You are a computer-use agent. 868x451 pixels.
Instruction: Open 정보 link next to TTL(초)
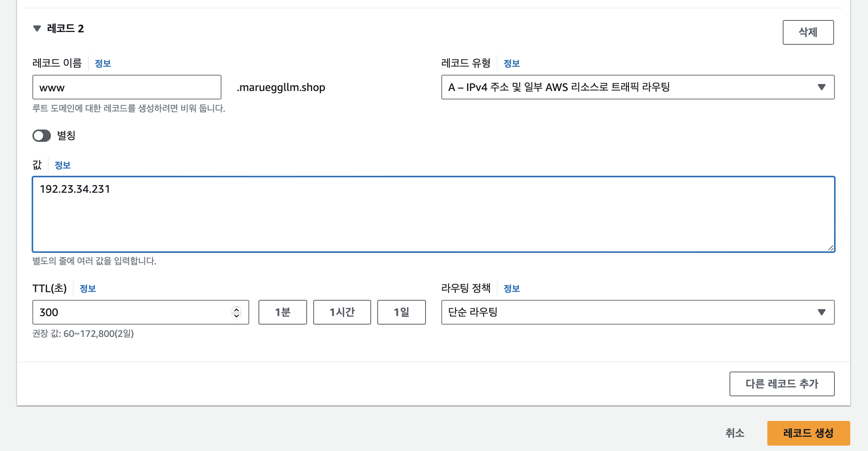(88, 289)
